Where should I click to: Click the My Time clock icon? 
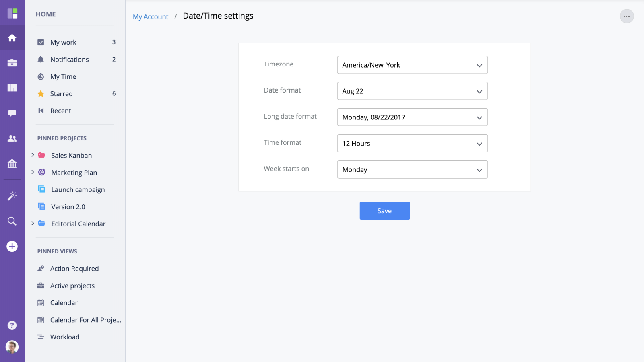point(41,76)
